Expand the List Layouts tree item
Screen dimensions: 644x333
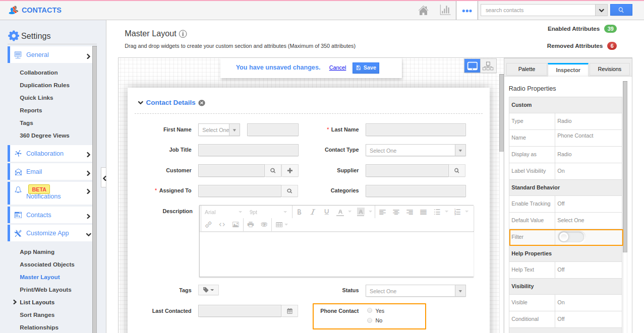[x=15, y=302]
